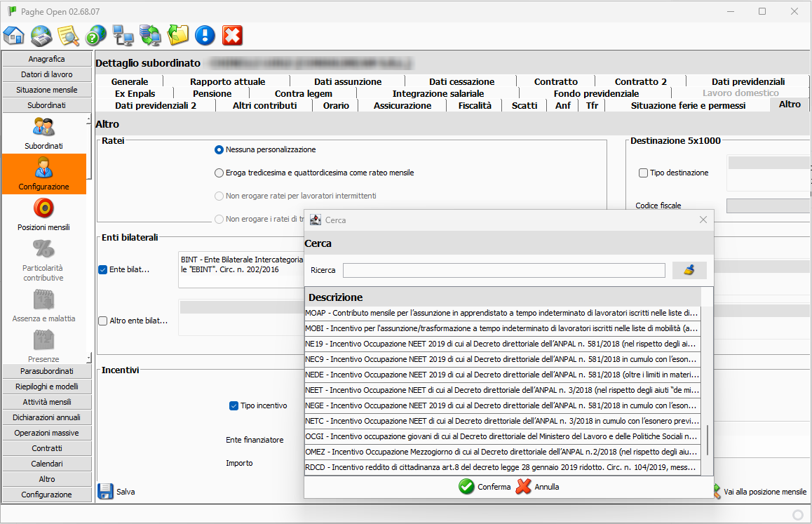Click the red X icon in toolbar
This screenshot has width=812, height=524.
pos(232,35)
